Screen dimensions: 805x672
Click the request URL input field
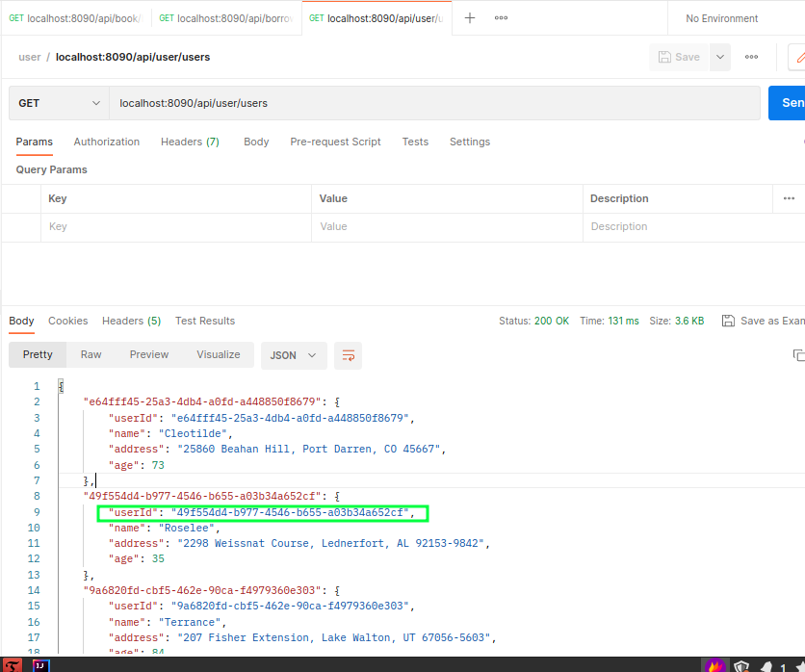coord(434,103)
